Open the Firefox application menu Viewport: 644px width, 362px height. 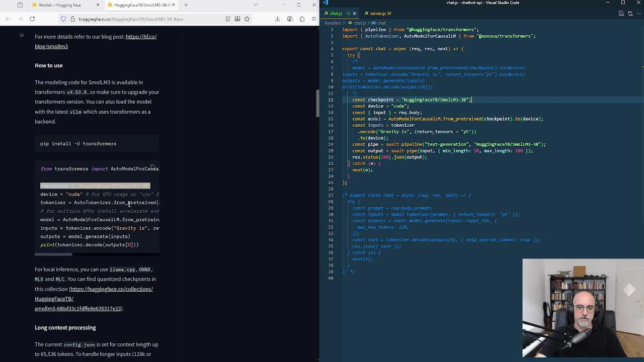314,19
